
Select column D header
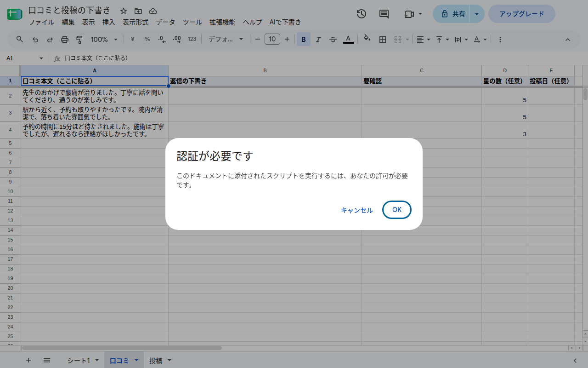505,70
